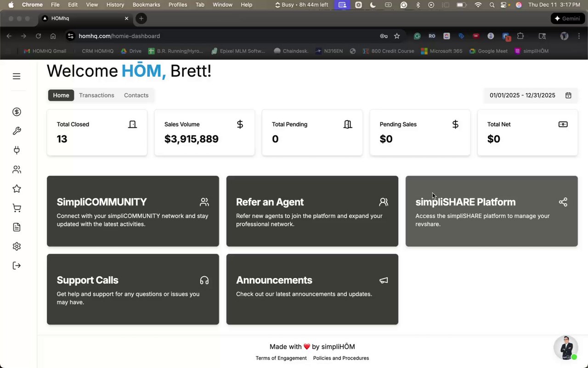Open the 800 Credit Course bookmark
588x368 pixels.
[388, 51]
